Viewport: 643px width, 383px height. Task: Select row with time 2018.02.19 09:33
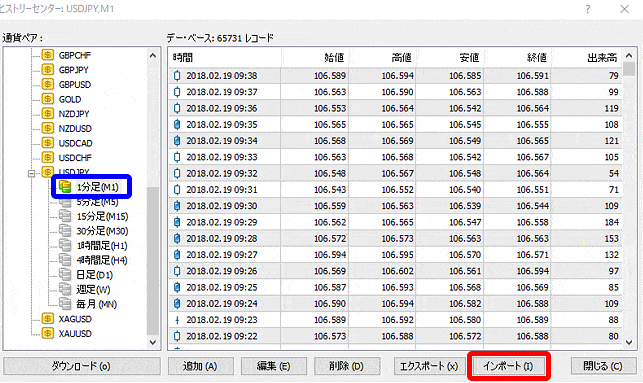click(395, 157)
